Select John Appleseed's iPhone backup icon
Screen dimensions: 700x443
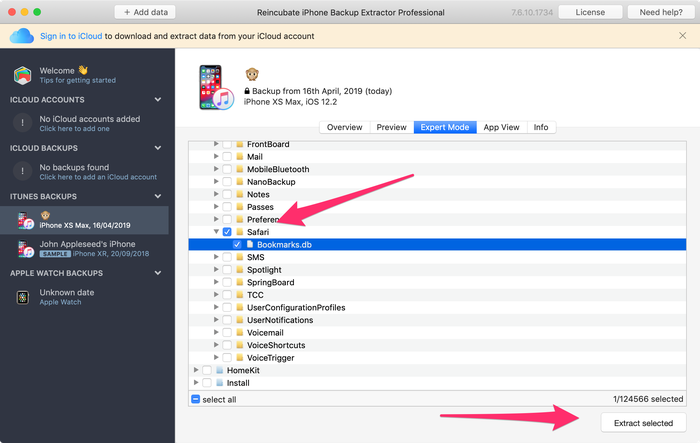tap(25, 249)
